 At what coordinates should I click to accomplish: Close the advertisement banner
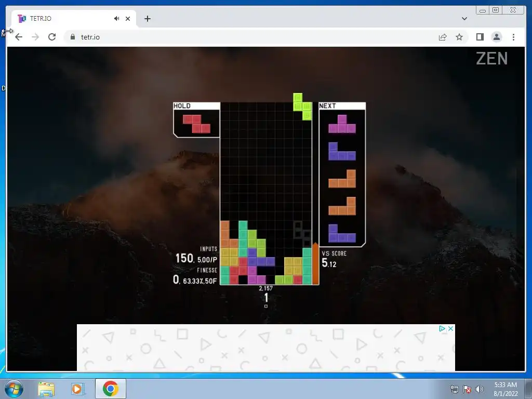click(450, 328)
